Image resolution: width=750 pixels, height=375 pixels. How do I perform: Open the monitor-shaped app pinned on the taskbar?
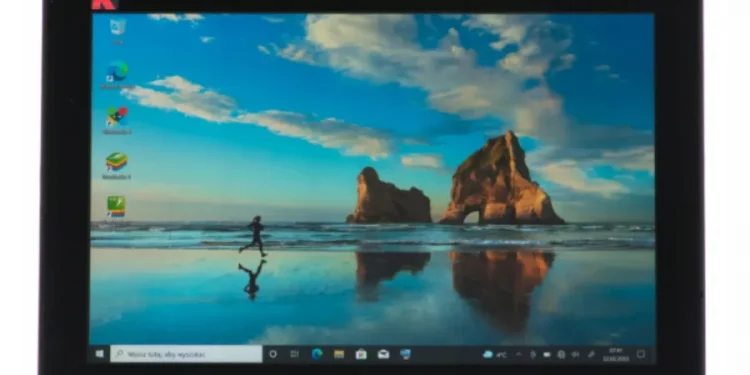pyautogui.click(x=406, y=354)
